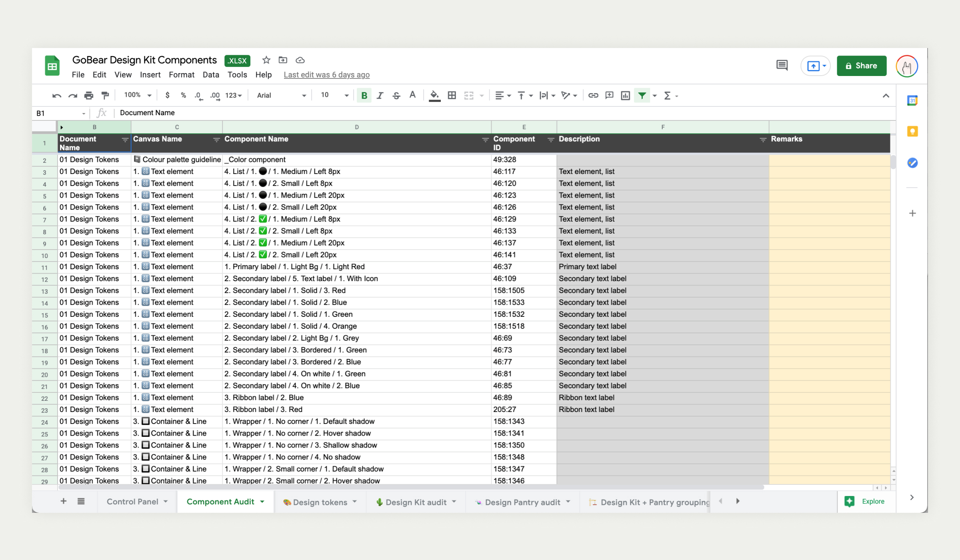Open Description column filter
This screenshot has height=560, width=960.
pyautogui.click(x=763, y=140)
